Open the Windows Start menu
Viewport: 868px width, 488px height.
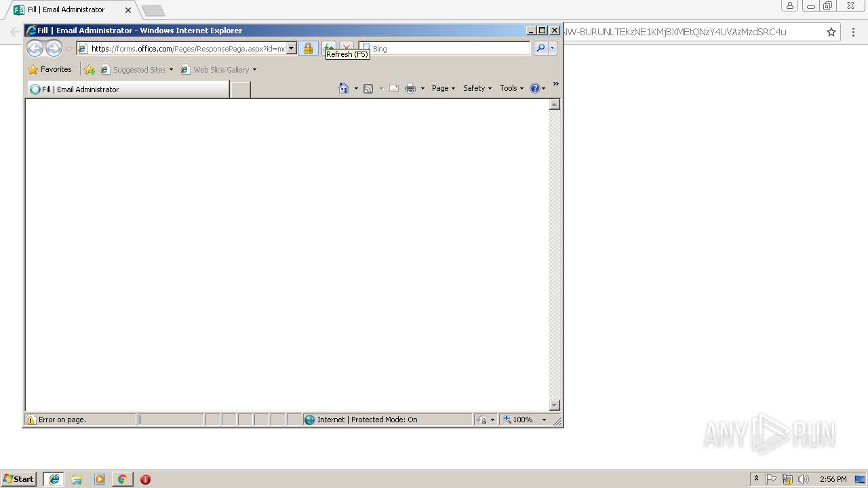pos(19,479)
